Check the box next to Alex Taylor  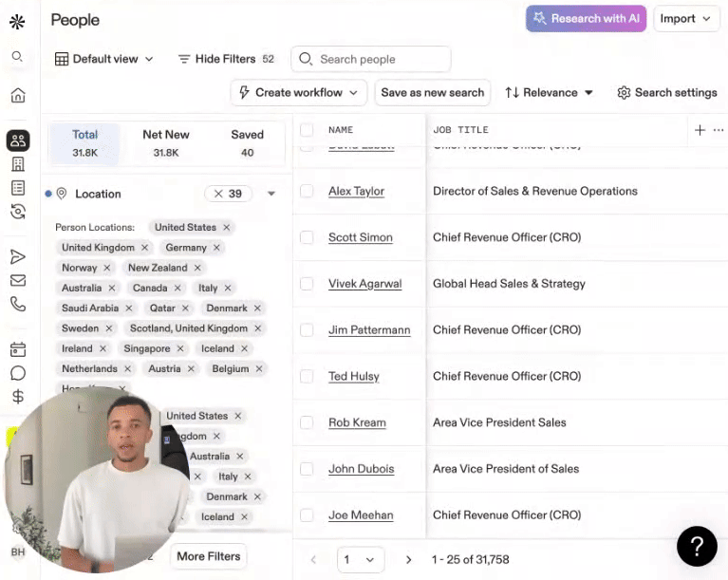[x=307, y=191]
